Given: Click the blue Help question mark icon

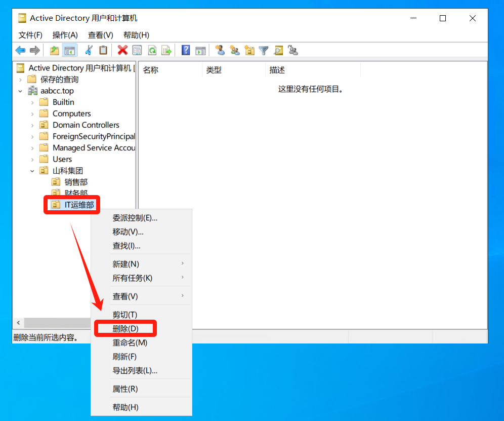Looking at the screenshot, I should 186,50.
